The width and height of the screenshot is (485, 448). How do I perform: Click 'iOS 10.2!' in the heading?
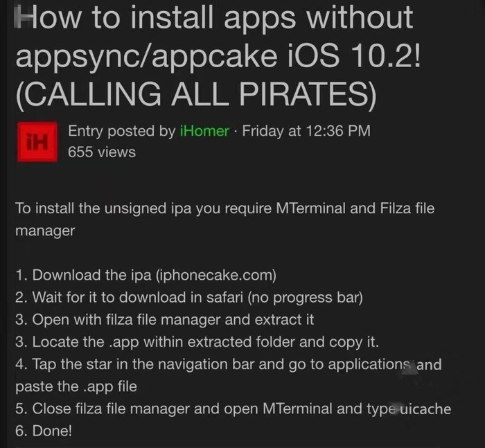[x=354, y=55]
